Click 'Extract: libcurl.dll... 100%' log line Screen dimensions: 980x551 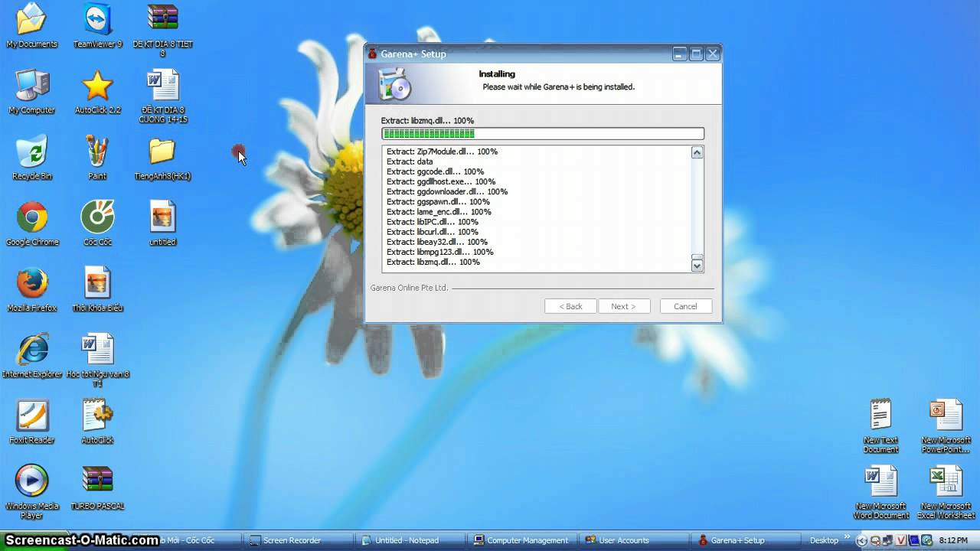tap(432, 231)
